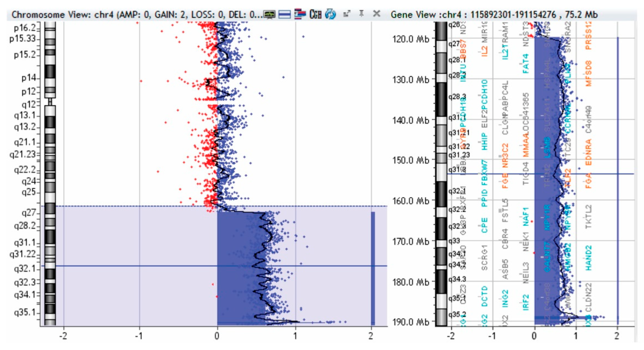The image size is (644, 350).
Task: Click gene IRF2 in Gene View
Action: tap(526, 302)
